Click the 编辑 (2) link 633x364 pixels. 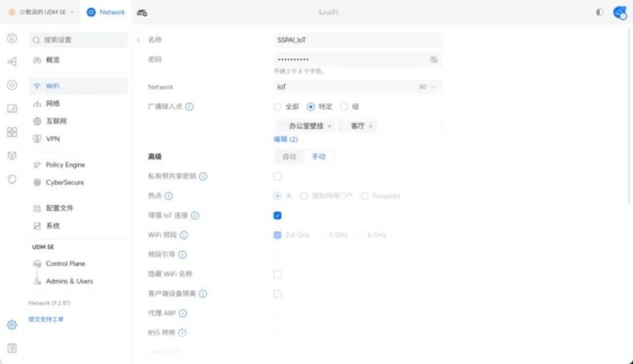point(286,139)
